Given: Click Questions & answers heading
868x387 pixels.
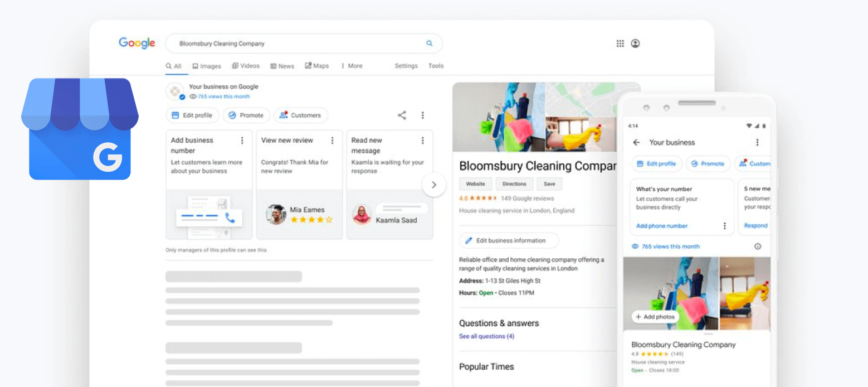Looking at the screenshot, I should tap(499, 323).
